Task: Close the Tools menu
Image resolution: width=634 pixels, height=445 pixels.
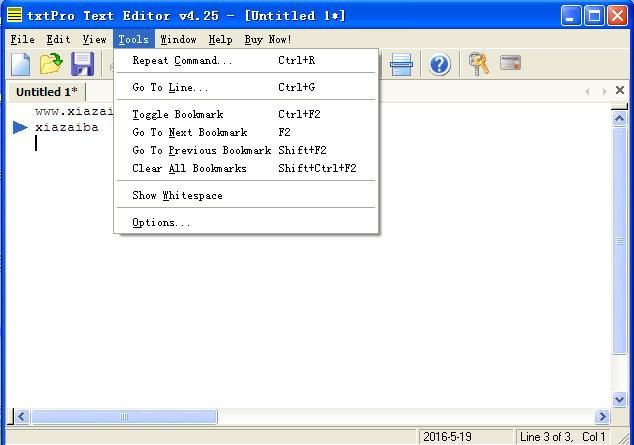Action: click(134, 39)
